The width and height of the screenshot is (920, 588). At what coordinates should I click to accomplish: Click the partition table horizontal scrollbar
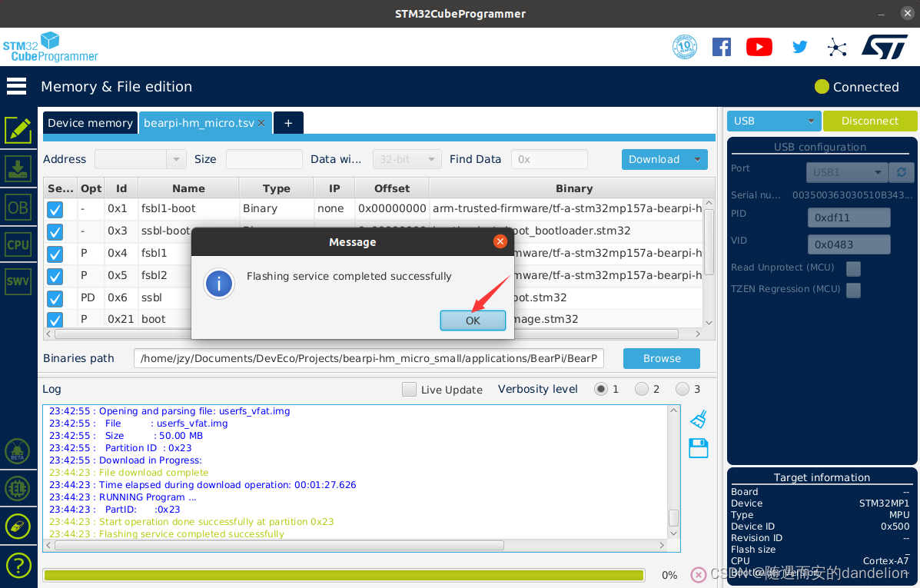[367, 334]
